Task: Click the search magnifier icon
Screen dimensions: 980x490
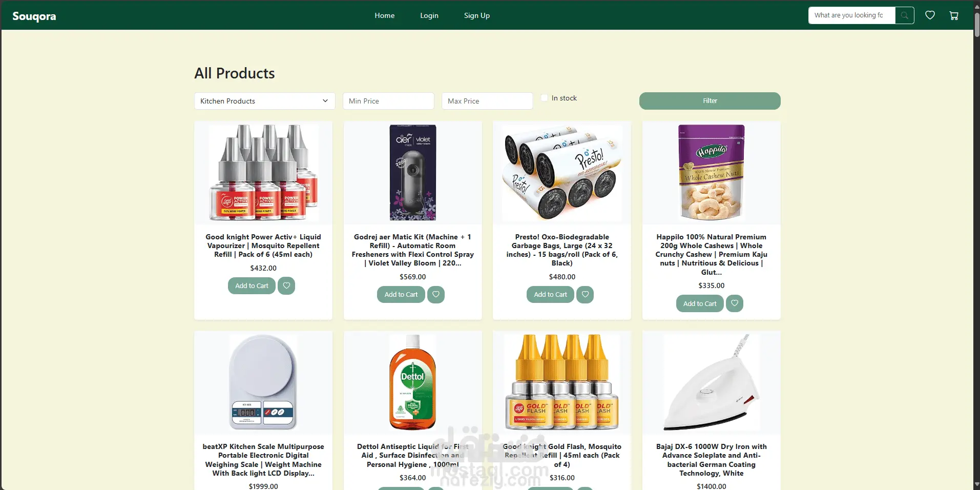Action: (x=905, y=15)
